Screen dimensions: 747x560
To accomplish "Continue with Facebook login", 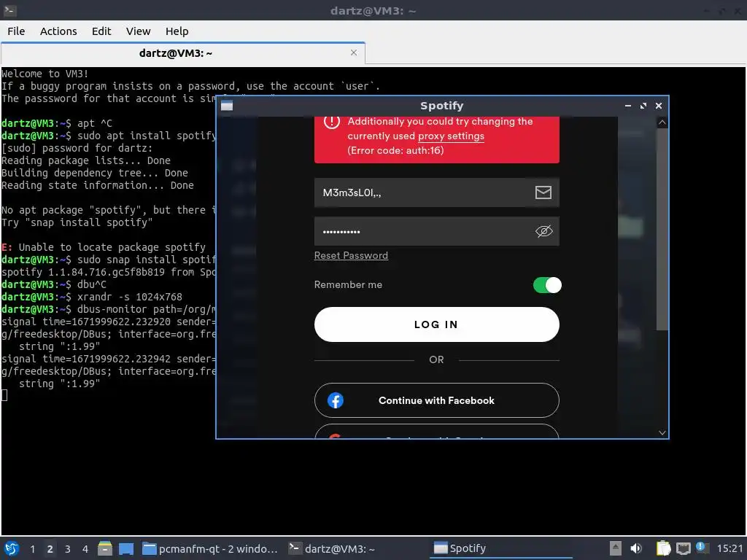I will 436,400.
